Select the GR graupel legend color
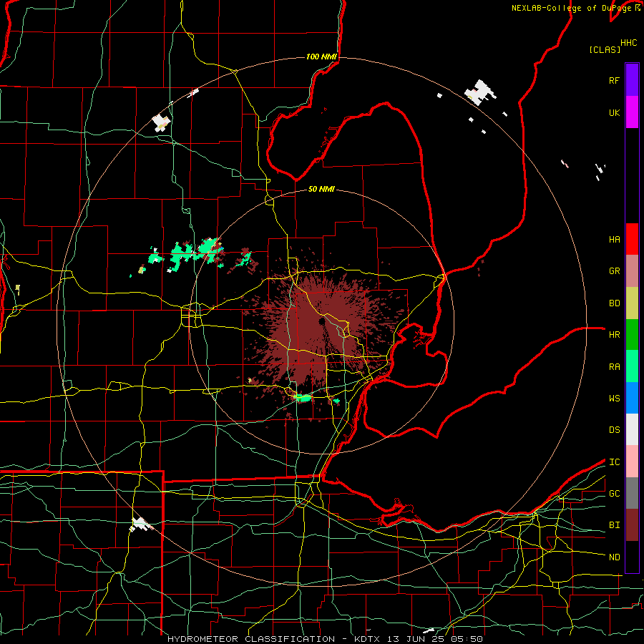Screen dimensions: 644x644 [x=632, y=271]
